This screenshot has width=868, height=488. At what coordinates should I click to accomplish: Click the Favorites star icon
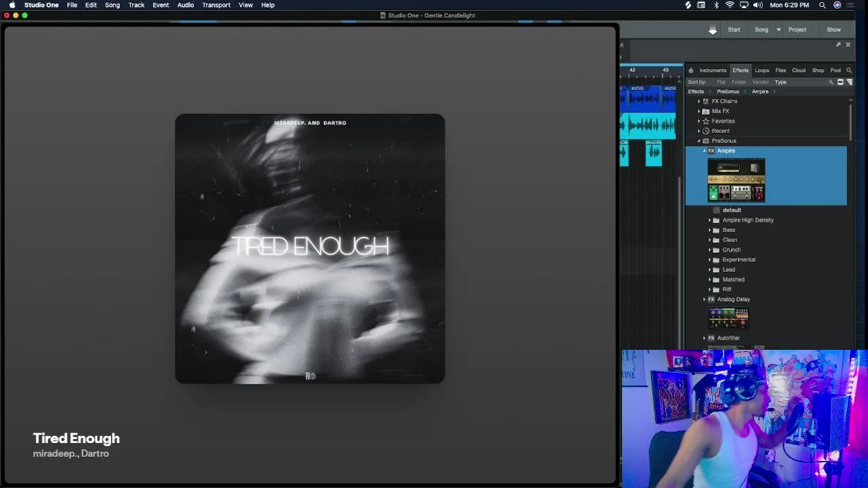pyautogui.click(x=706, y=121)
